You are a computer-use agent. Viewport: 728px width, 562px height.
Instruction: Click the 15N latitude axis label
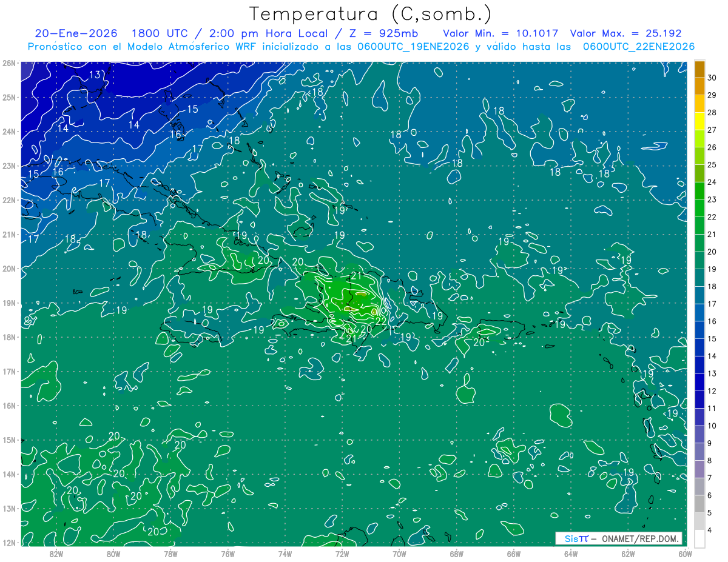8,440
